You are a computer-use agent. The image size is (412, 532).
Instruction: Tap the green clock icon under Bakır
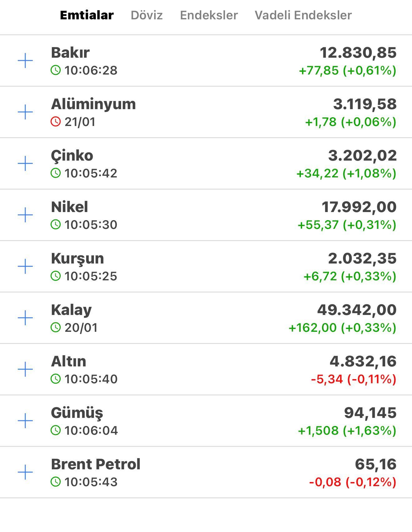[x=56, y=70]
